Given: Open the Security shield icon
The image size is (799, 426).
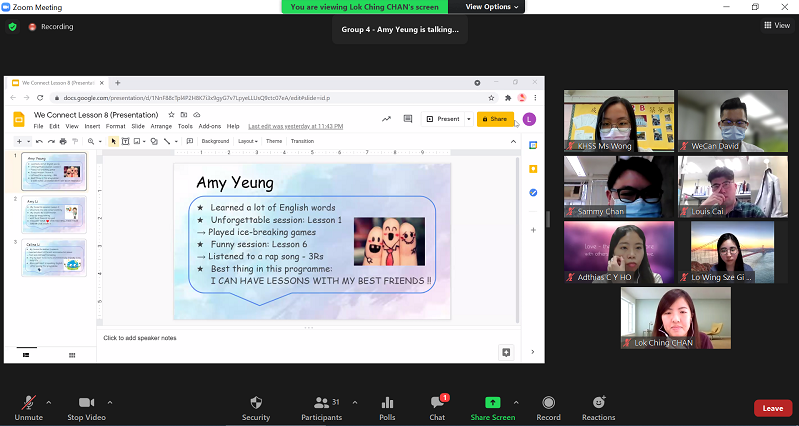Looking at the screenshot, I should (x=256, y=402).
